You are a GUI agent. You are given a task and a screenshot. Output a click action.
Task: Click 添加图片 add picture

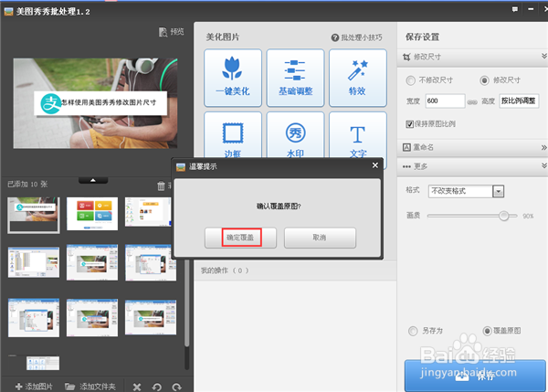click(x=34, y=387)
